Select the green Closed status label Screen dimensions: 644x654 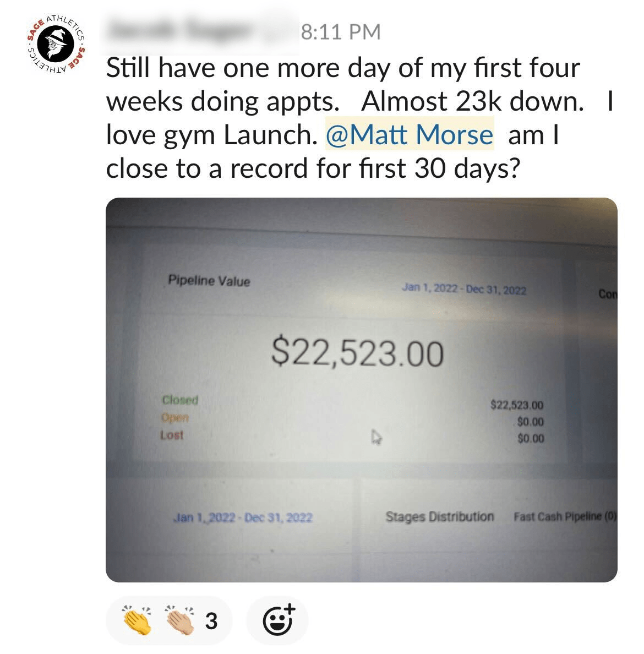179,400
